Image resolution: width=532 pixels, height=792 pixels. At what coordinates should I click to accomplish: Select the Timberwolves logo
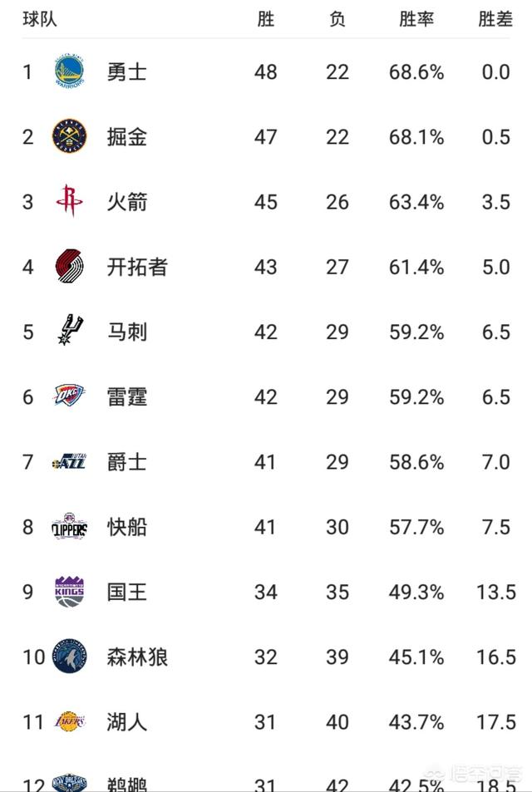[69, 657]
